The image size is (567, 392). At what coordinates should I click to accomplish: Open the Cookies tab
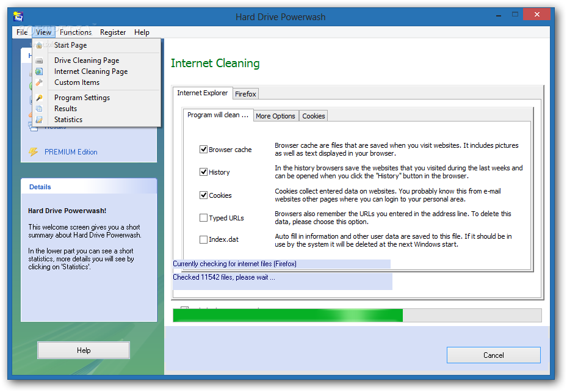click(314, 116)
